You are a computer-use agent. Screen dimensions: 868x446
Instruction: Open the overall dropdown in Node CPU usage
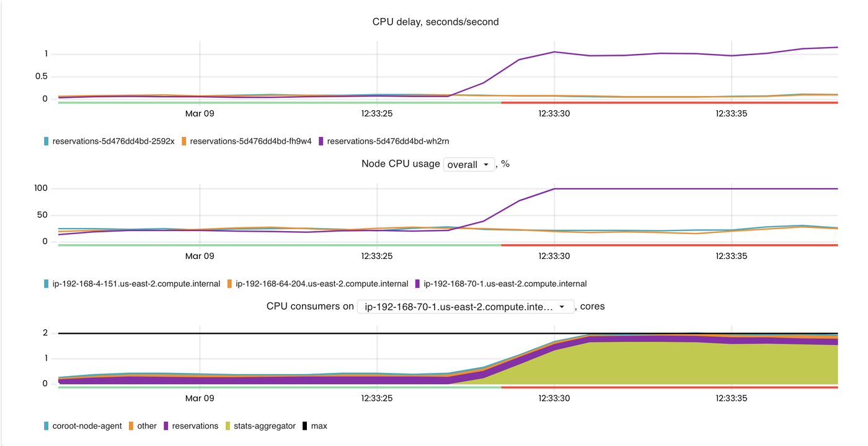click(469, 164)
